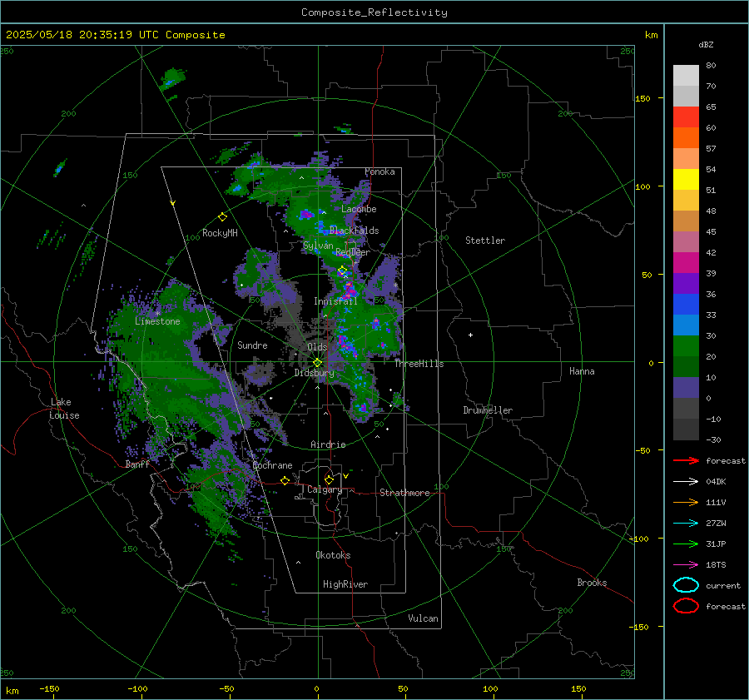Click the Vulcan town label

pos(423,618)
